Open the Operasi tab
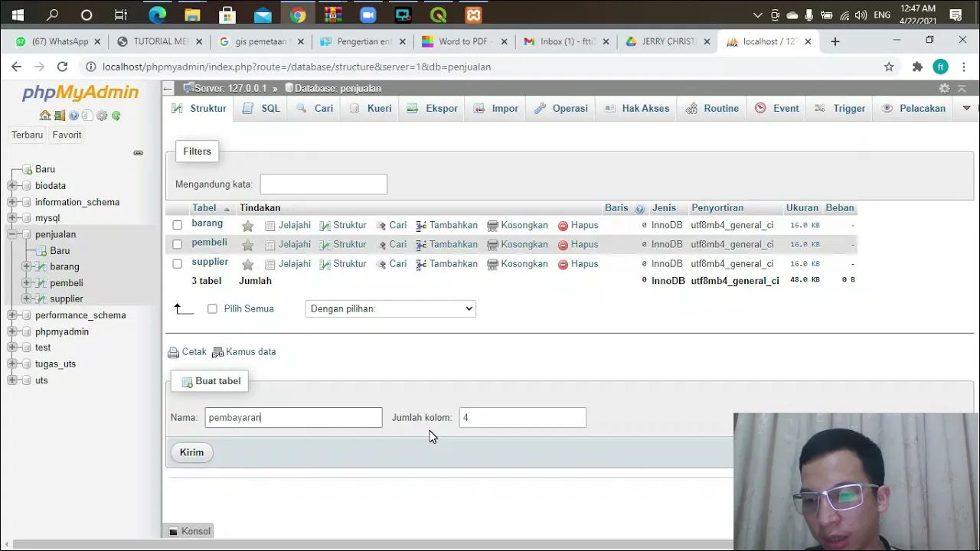Viewport: 980px width, 551px height. 561,109
